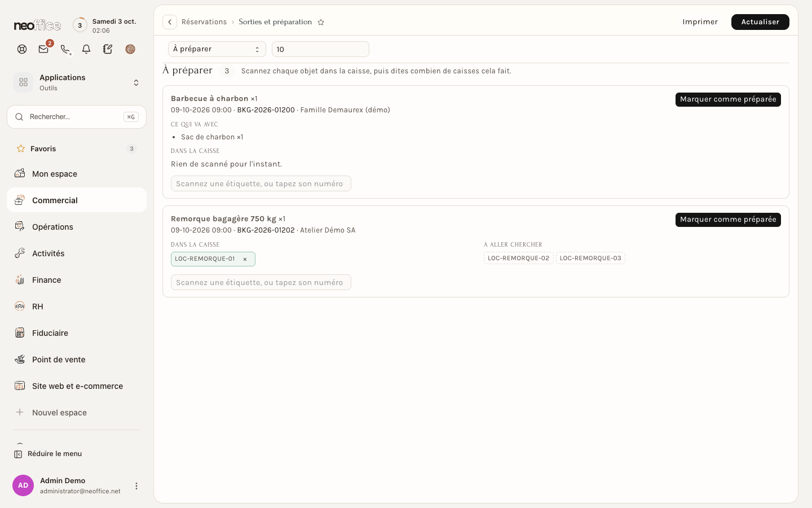Open the phone calls icon
Image resolution: width=812 pixels, height=508 pixels.
pyautogui.click(x=65, y=49)
